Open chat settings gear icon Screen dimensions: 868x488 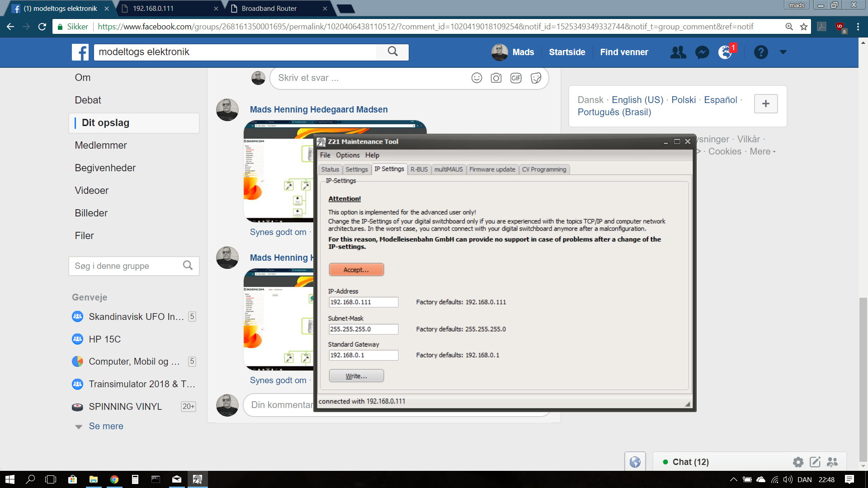[x=798, y=462]
